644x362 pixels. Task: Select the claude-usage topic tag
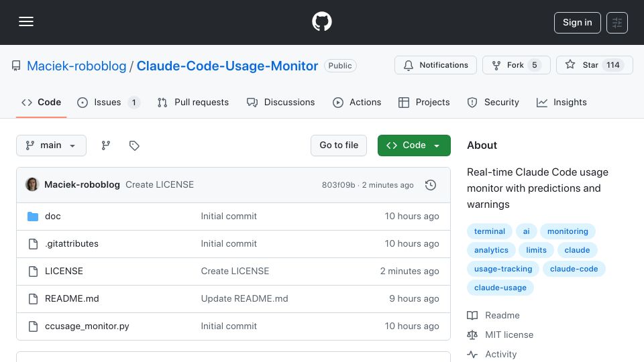[x=500, y=288]
